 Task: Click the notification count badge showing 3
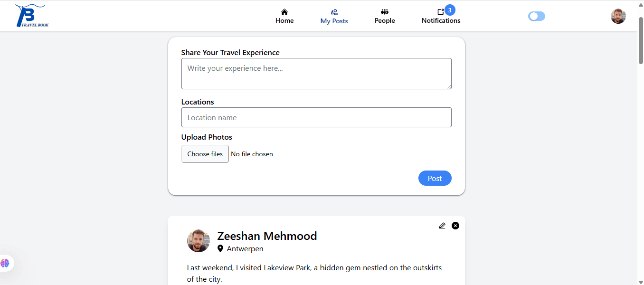tap(450, 10)
